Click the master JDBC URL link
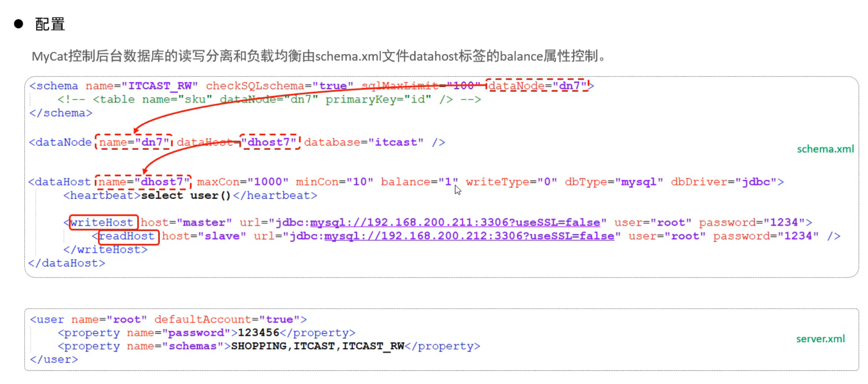 coord(455,222)
